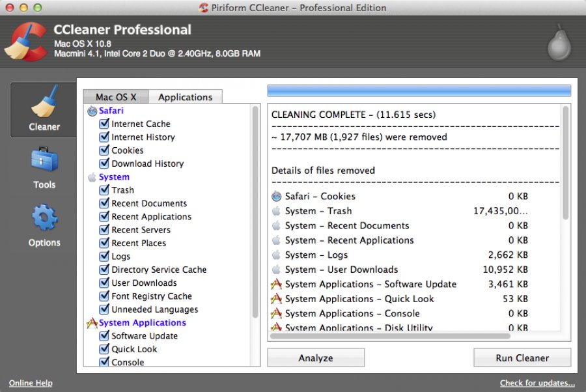Click CCleaner icon in window title bar
586x392 pixels.
coord(204,7)
